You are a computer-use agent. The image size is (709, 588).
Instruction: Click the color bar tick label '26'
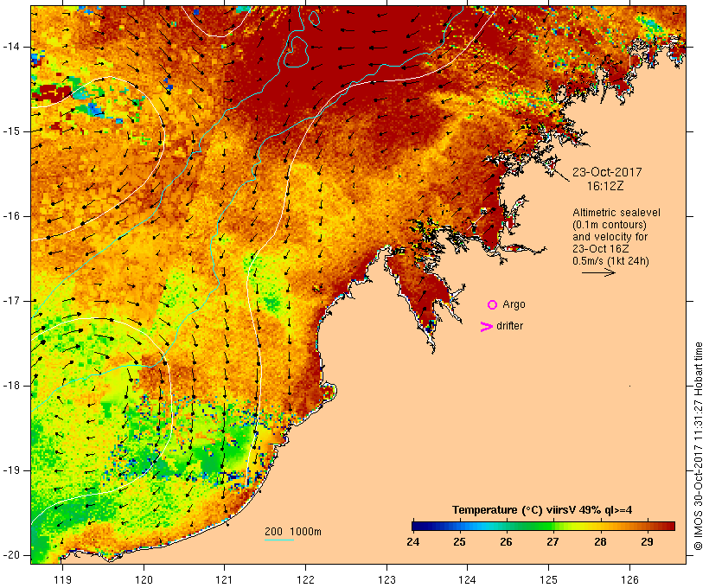click(506, 542)
